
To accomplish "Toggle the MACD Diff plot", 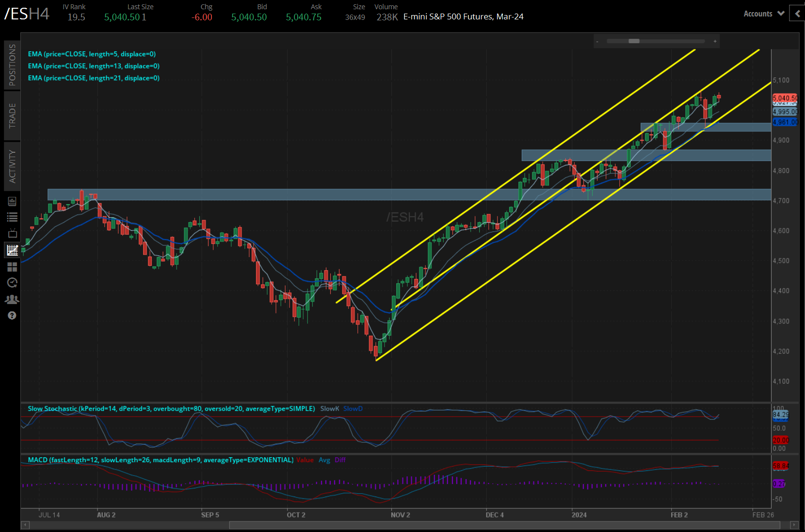I will (340, 460).
